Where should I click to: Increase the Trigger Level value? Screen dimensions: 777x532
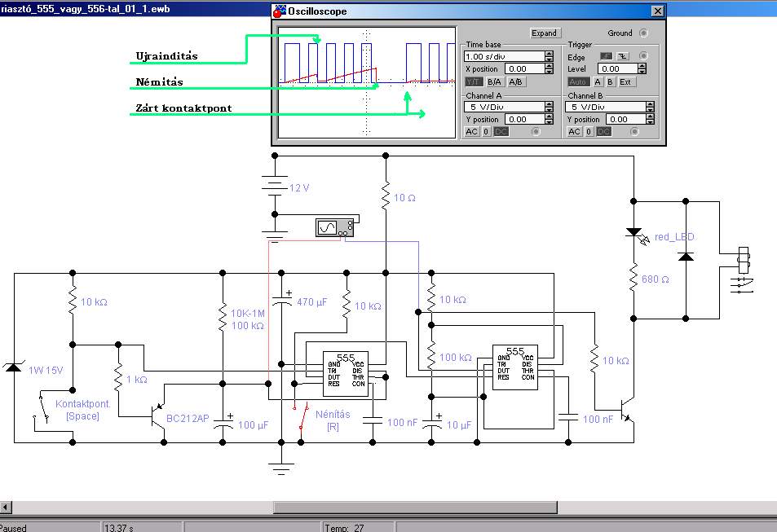tap(642, 66)
